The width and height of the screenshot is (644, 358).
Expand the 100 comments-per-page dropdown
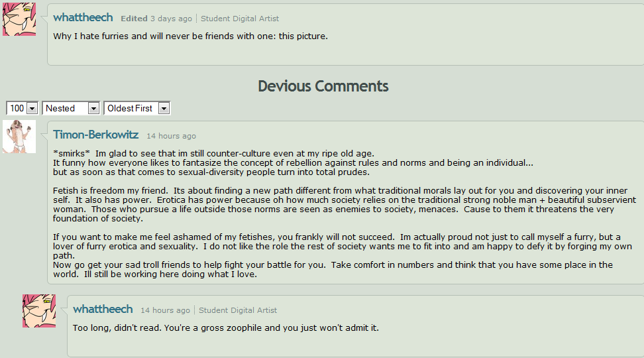coord(22,108)
